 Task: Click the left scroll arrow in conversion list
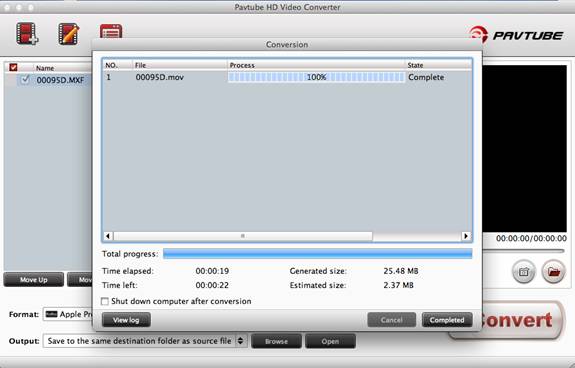pos(108,236)
